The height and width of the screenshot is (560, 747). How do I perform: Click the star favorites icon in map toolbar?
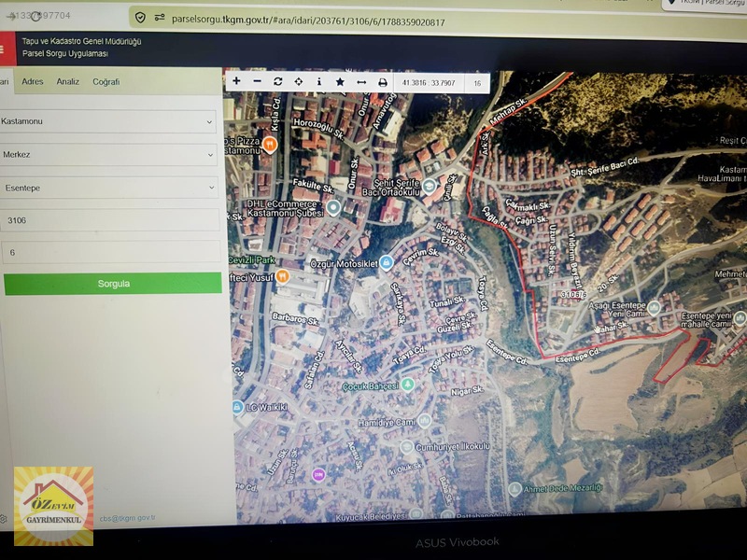[340, 82]
